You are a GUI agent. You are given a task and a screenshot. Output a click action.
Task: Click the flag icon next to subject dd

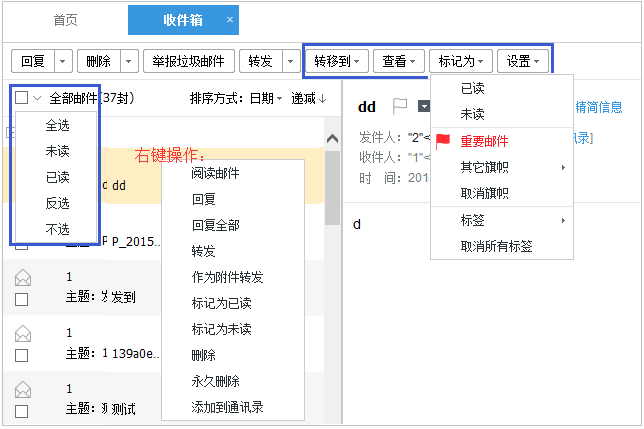pyautogui.click(x=400, y=106)
